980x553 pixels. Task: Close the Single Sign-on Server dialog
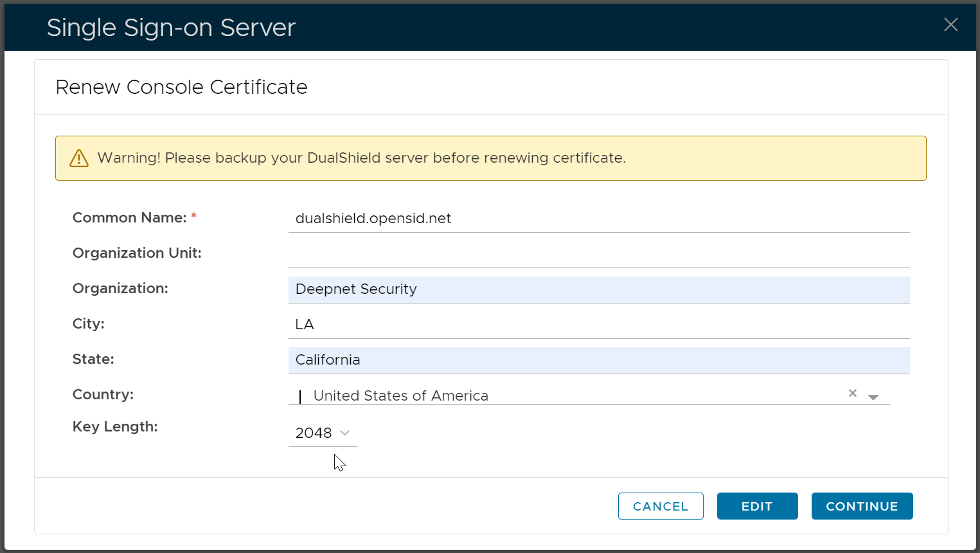[x=950, y=25]
